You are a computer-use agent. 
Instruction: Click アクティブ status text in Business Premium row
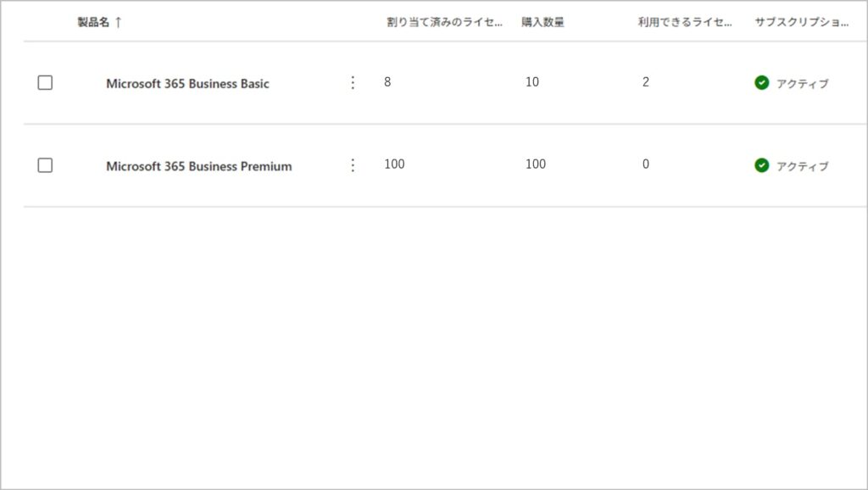pos(802,166)
